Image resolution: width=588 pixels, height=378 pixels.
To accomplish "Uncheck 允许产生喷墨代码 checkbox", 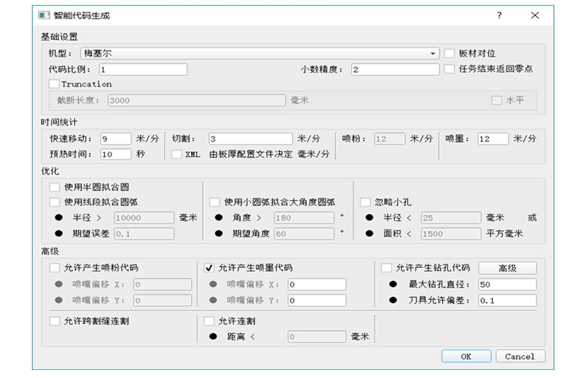I will coord(209,268).
